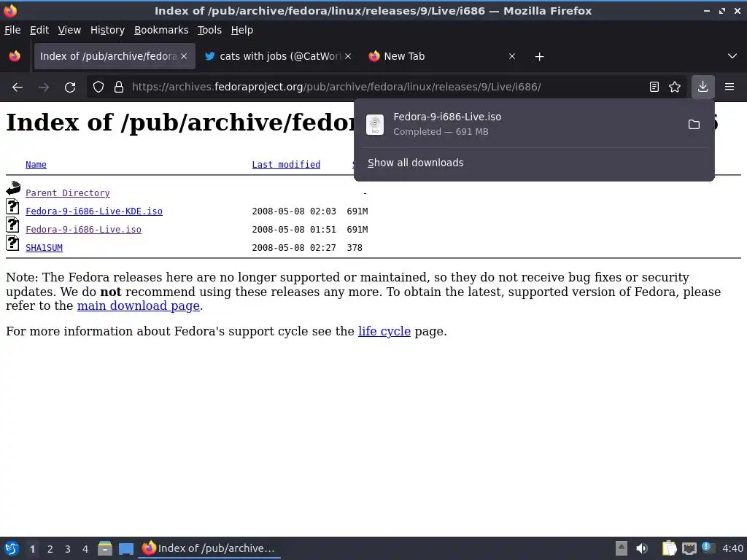Open the Tools menu

209,30
